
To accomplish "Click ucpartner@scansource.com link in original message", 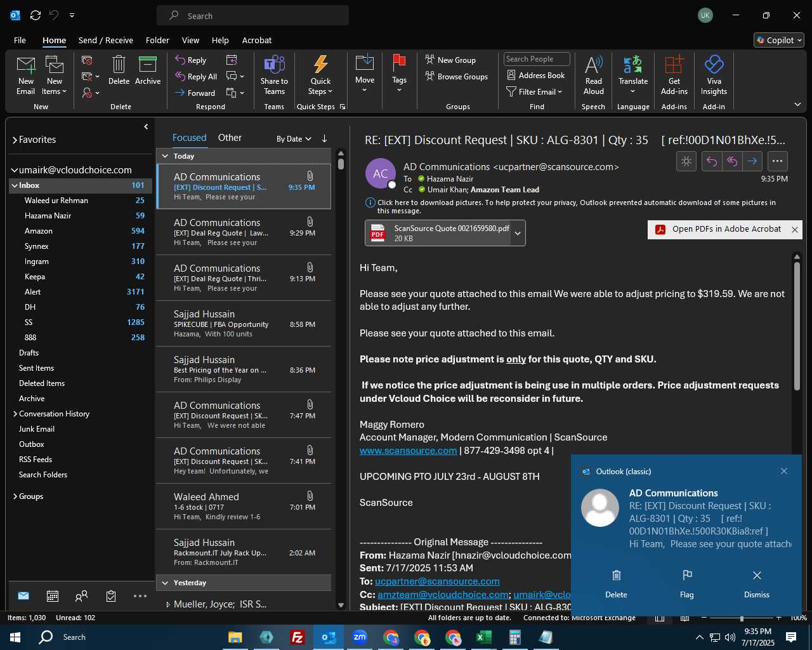I will click(x=437, y=581).
